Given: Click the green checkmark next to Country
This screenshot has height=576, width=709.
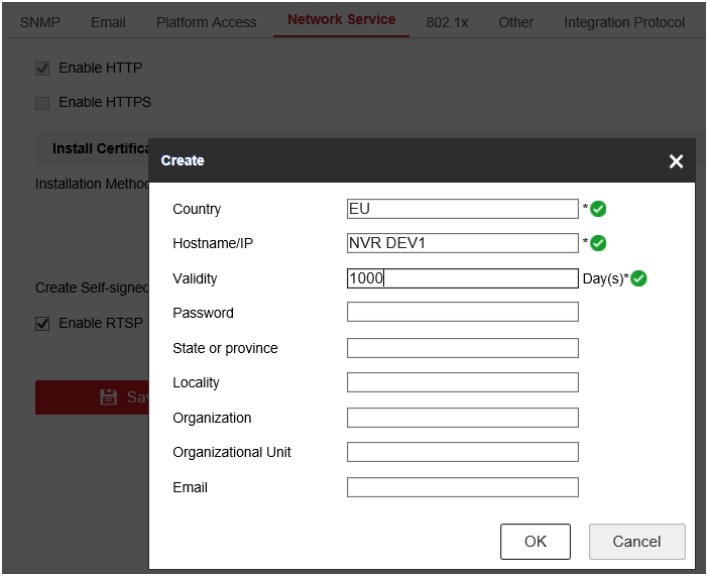Looking at the screenshot, I should [x=599, y=209].
